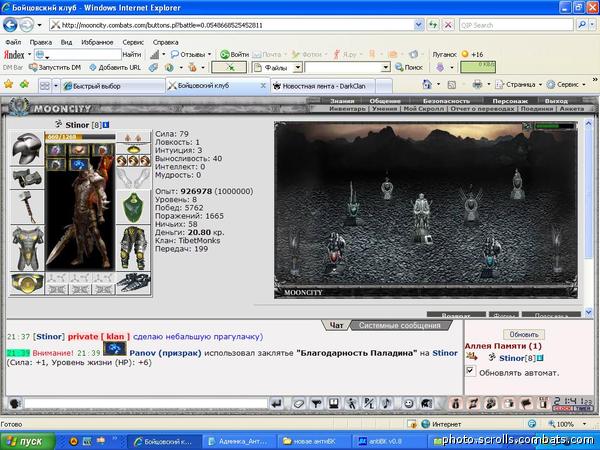Viewport: 600px width, 450px height.
Task: Click Stinor's HP progress bar
Action: (80, 137)
